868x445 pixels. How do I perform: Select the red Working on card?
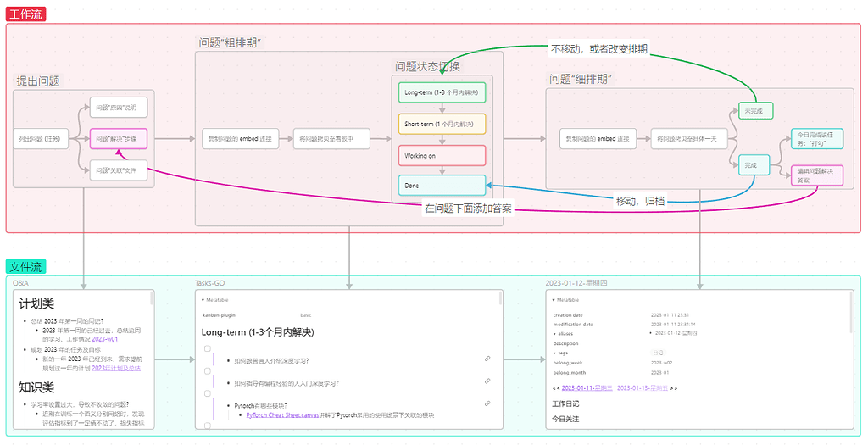pyautogui.click(x=442, y=155)
